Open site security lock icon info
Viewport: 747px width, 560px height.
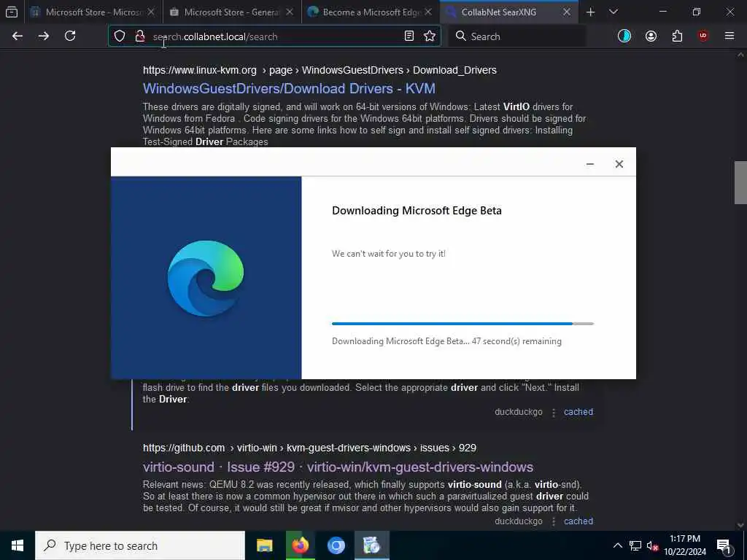[x=140, y=36]
